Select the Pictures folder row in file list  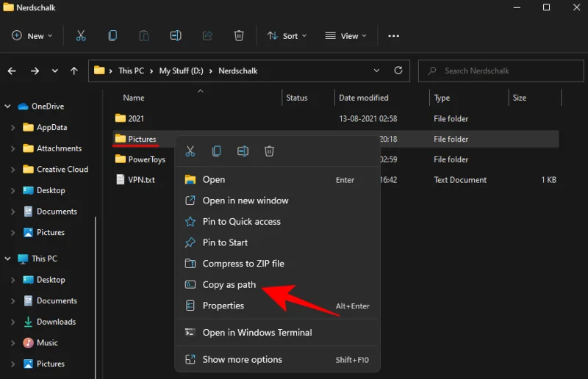coord(336,139)
